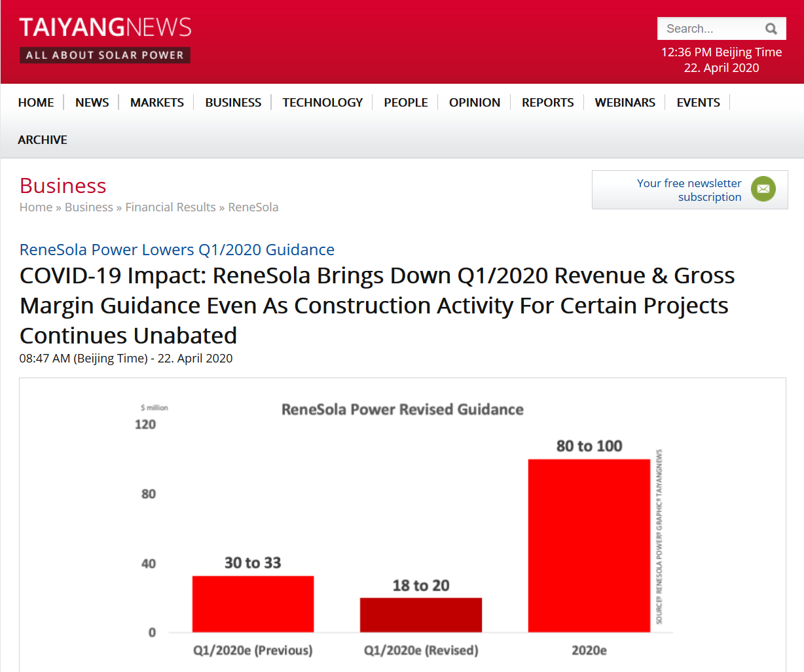Click the ReneSola Power Lowers Q1/2020 Guidance link
This screenshot has height=672, width=804.
point(177,250)
